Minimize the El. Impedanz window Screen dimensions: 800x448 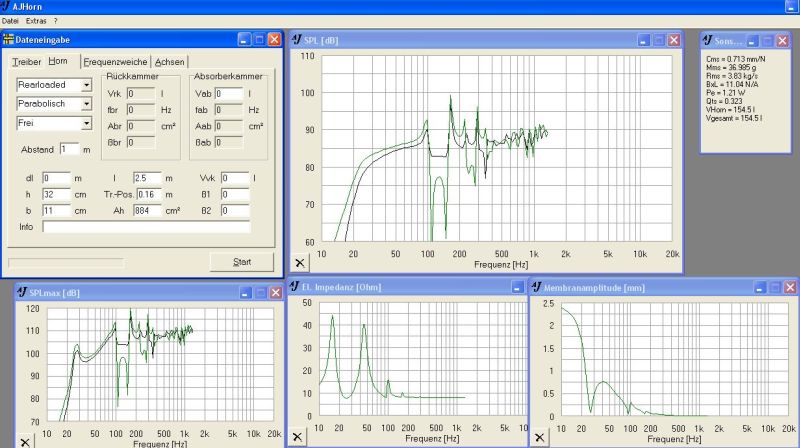coord(517,286)
